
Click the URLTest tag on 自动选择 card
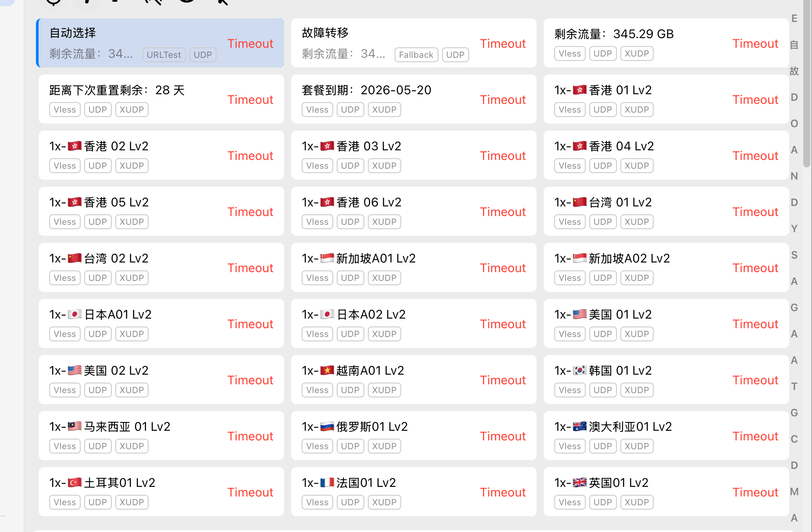coord(164,55)
